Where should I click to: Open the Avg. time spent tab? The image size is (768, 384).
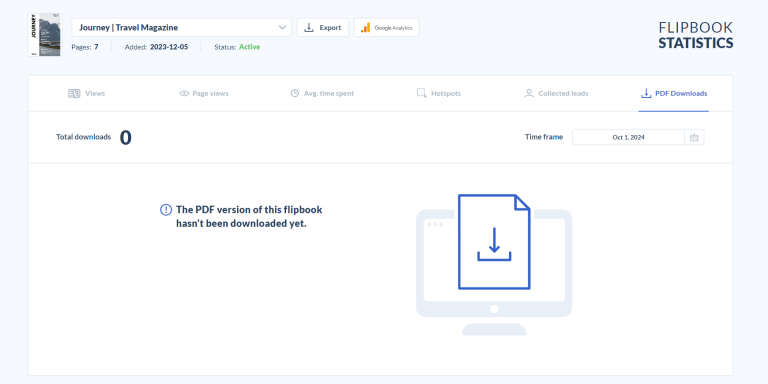click(322, 93)
